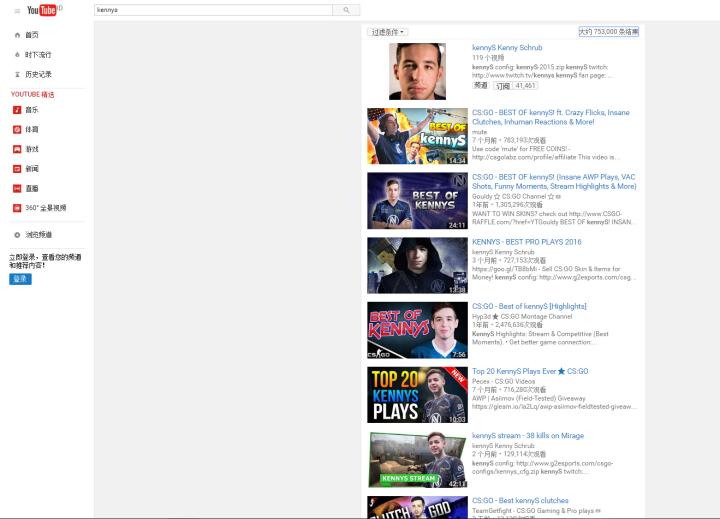The height and width of the screenshot is (519, 720).
Task: Open 游戏 (Gaming) channel in sidebar
Action: 32,149
